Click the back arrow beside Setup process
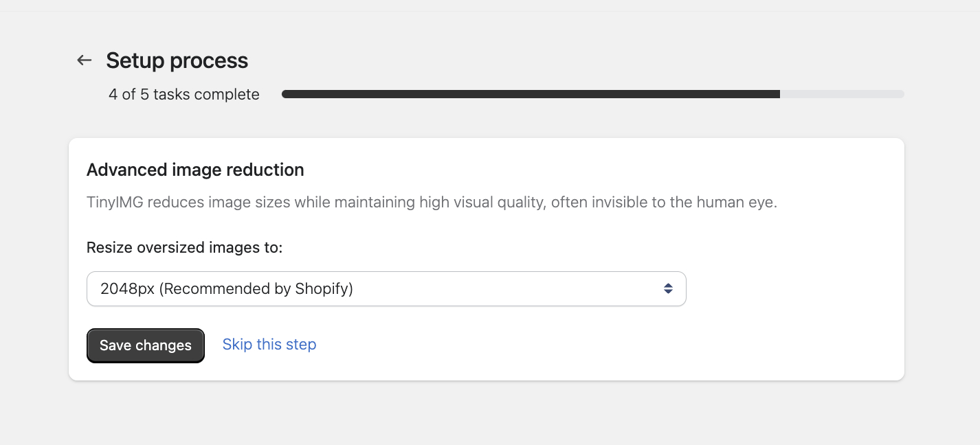 click(x=84, y=60)
